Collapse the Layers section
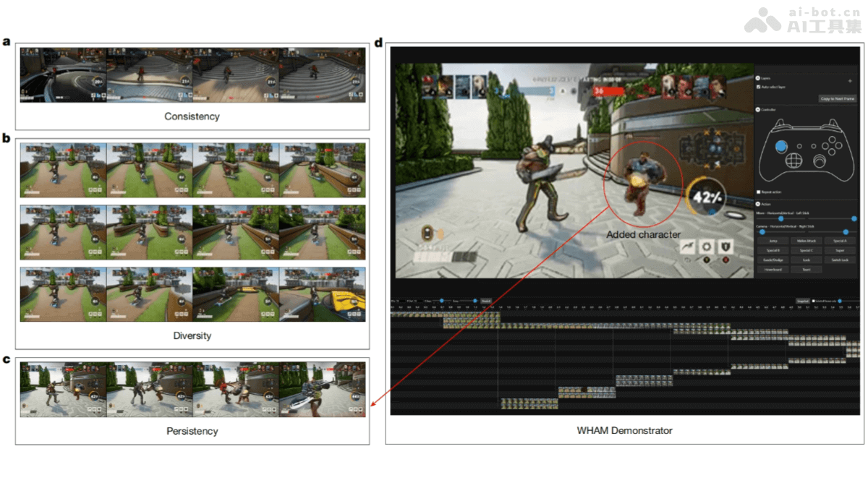868x488 pixels. [757, 78]
